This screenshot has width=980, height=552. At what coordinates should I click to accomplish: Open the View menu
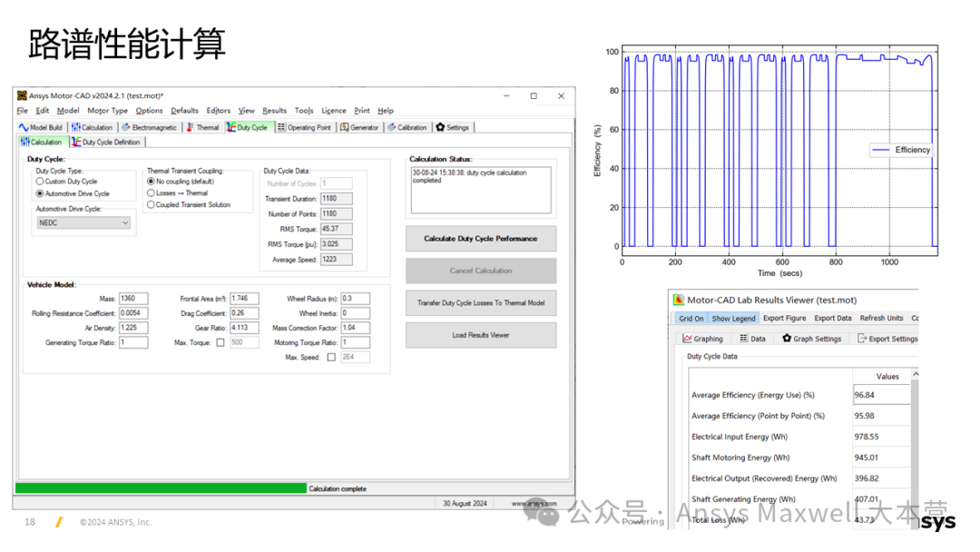tap(246, 111)
